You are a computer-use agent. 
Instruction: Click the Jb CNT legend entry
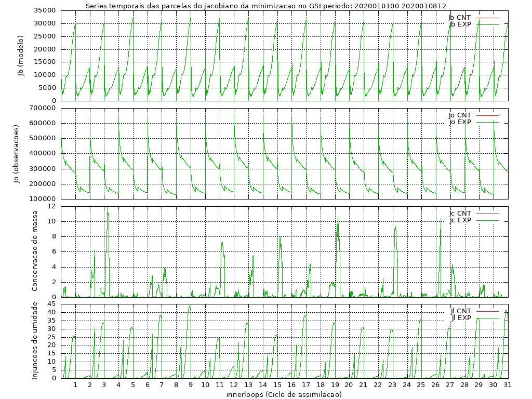[x=460, y=17]
